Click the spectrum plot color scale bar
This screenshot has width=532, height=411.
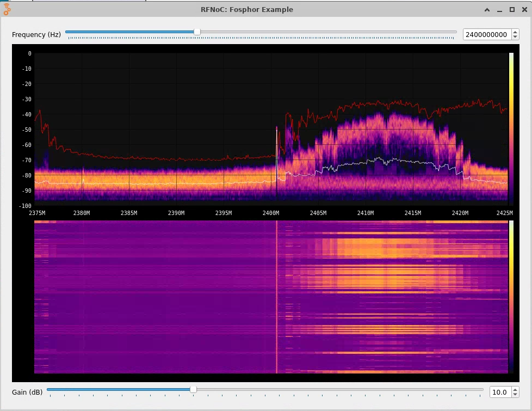click(511, 128)
